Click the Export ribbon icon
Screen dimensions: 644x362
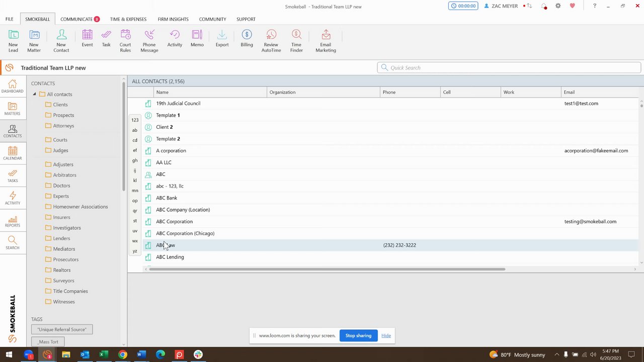[x=222, y=38]
